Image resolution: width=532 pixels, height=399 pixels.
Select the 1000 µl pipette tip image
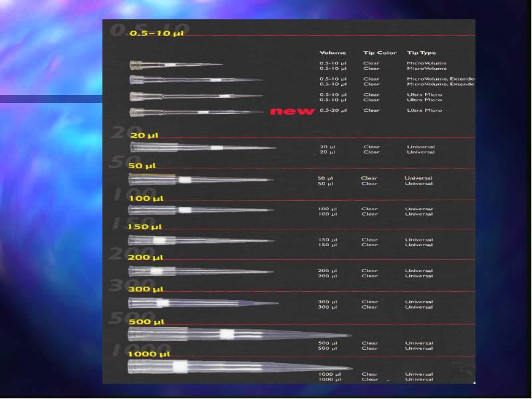pos(240,367)
